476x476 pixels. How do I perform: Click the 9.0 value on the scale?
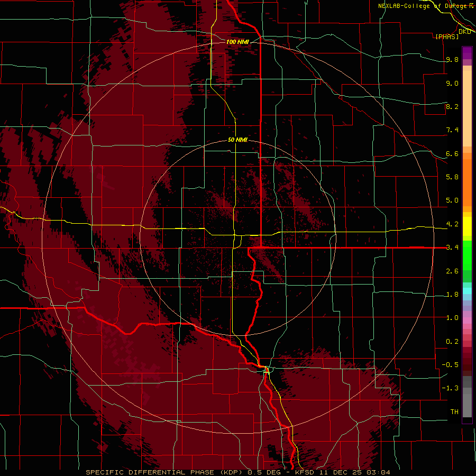452,84
